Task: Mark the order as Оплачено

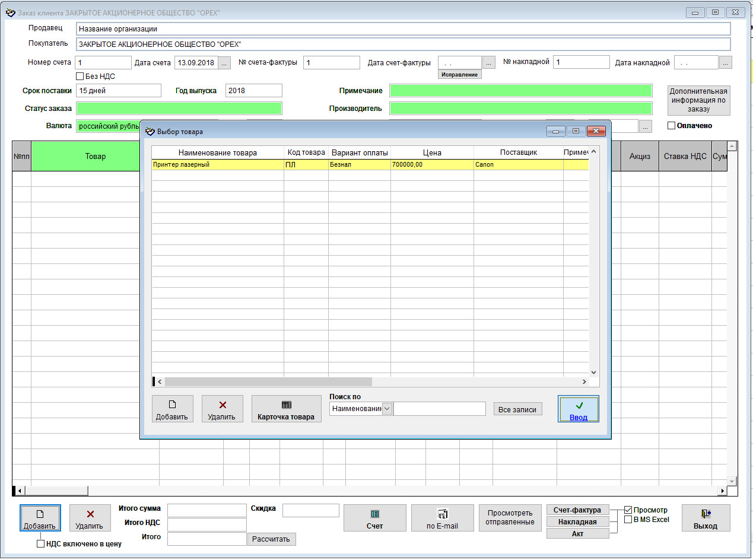Action: [672, 126]
